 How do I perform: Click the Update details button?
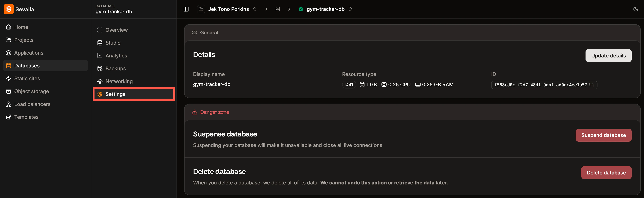[x=608, y=56]
